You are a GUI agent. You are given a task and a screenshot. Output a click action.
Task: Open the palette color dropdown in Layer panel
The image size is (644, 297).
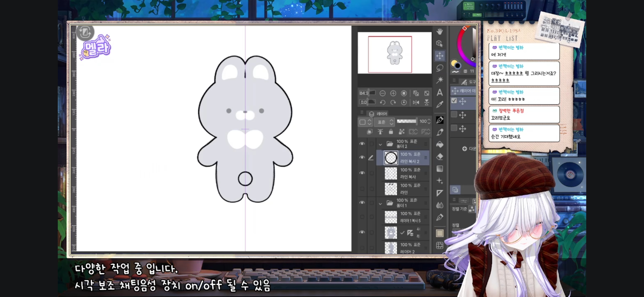(x=365, y=122)
